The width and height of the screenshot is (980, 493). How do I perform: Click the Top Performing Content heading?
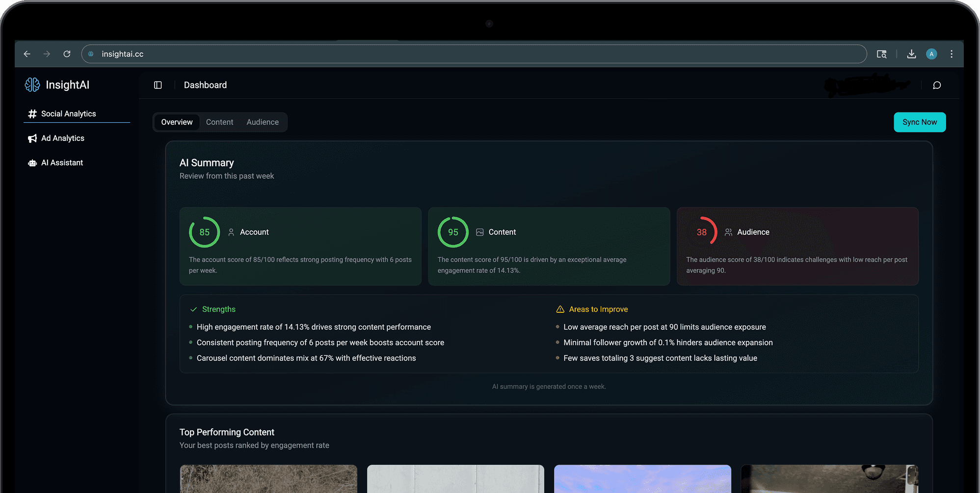pos(227,432)
